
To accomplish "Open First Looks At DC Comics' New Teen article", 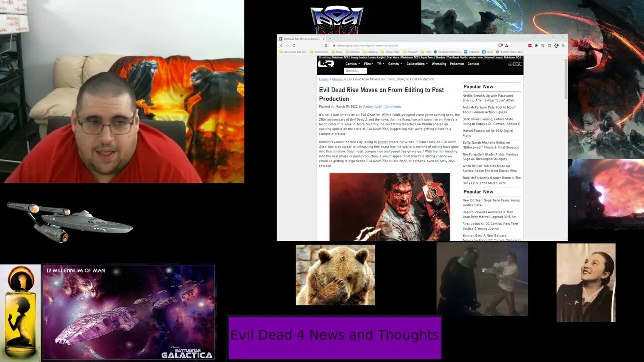I will point(490,226).
